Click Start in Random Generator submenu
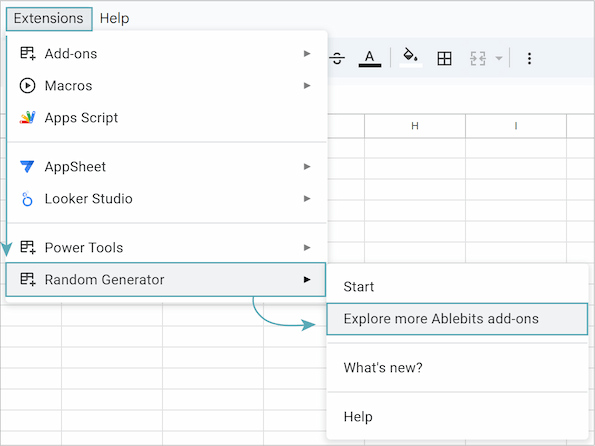Screen dimensions: 595x446 [x=457, y=287]
